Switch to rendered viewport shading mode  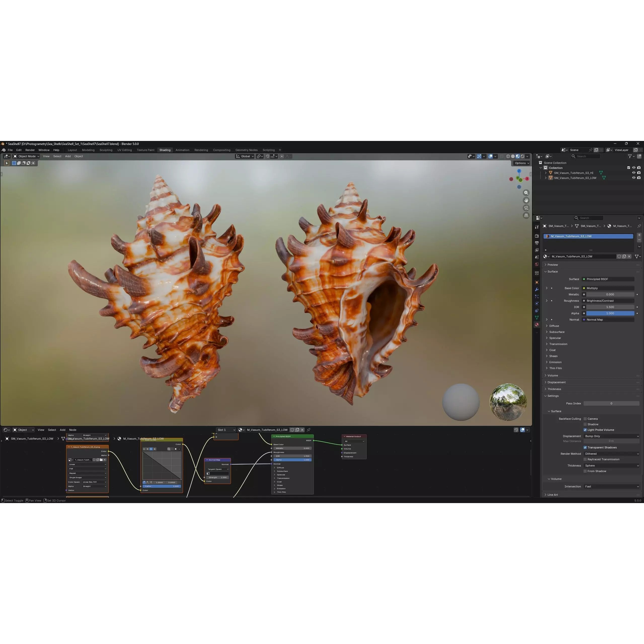tap(522, 156)
